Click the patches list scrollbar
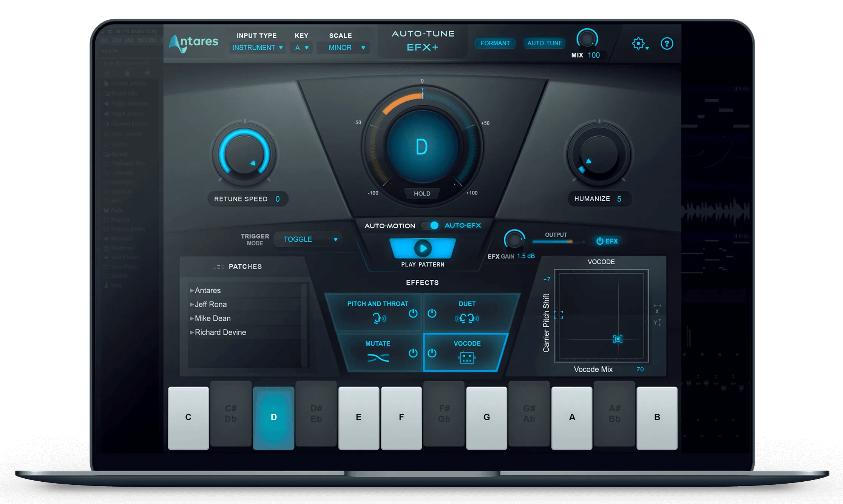 pyautogui.click(x=304, y=325)
